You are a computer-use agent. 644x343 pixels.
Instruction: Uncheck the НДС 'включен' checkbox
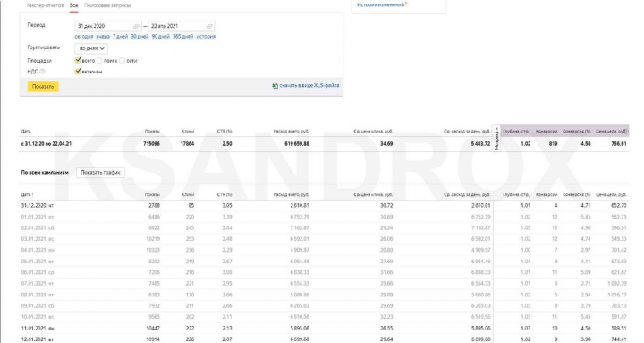pos(78,71)
